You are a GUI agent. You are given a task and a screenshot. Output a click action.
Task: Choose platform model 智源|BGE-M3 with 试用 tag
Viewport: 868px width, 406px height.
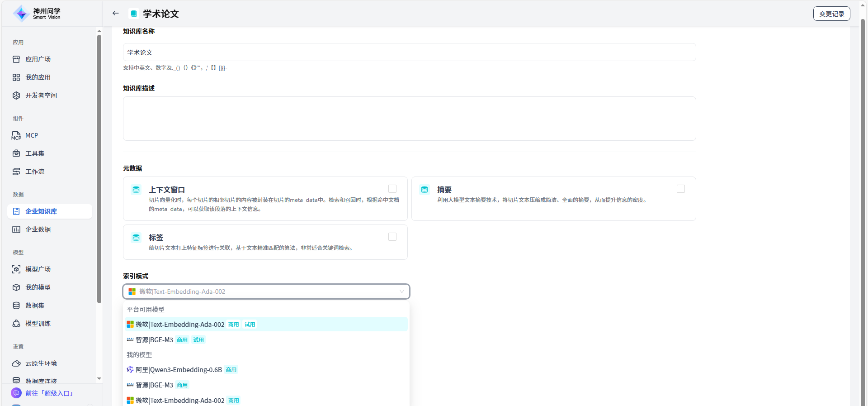tap(155, 340)
